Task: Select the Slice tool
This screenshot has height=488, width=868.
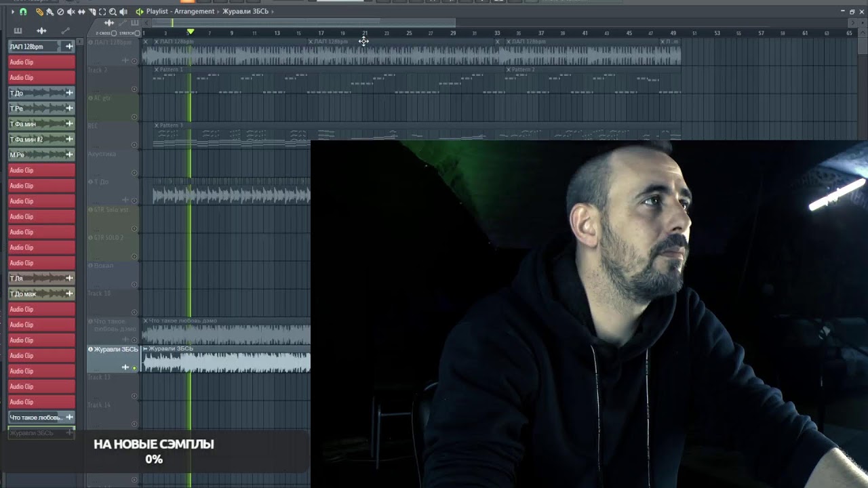Action: pos(92,12)
